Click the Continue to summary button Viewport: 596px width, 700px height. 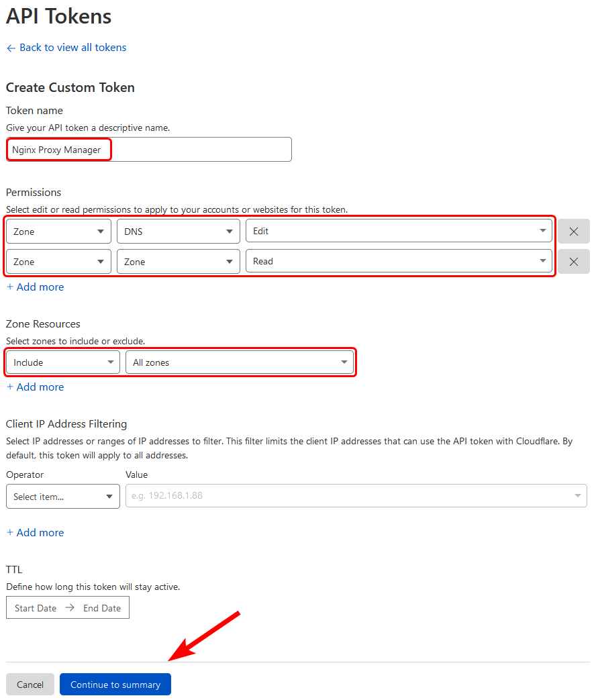[x=115, y=684]
